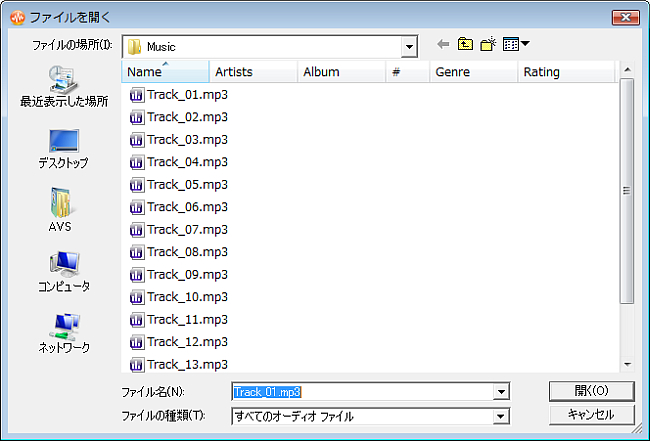Click the Cancel (キャンセル) button
This screenshot has width=650, height=441.
pos(592,414)
